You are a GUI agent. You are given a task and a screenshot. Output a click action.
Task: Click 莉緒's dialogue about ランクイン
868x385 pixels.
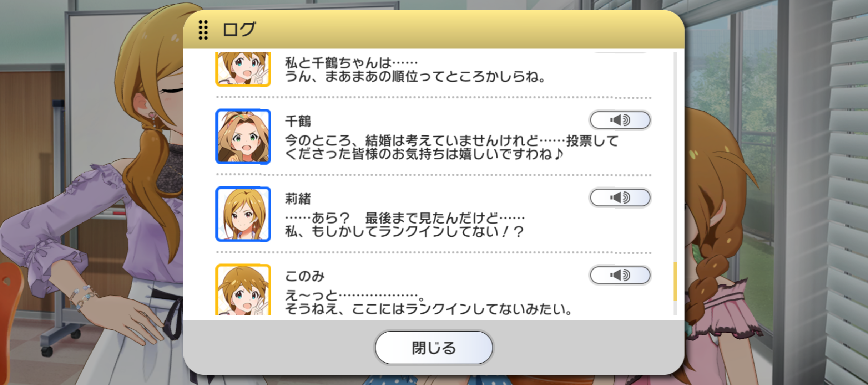coord(405,225)
